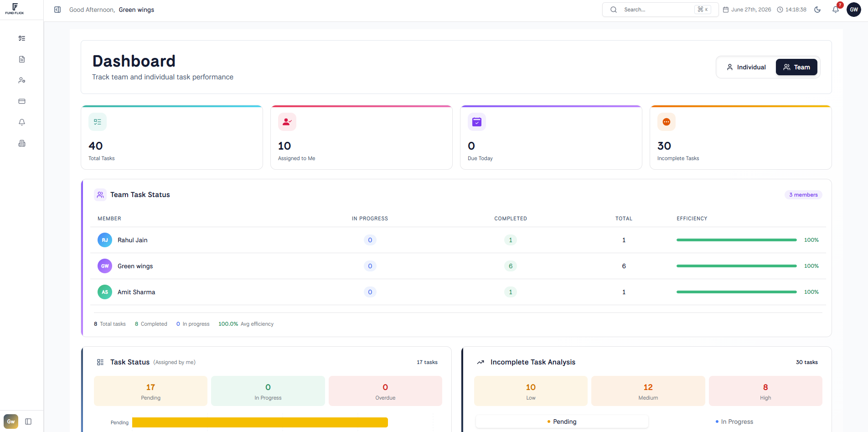Click the IN PROGRESS column header

[x=370, y=219]
